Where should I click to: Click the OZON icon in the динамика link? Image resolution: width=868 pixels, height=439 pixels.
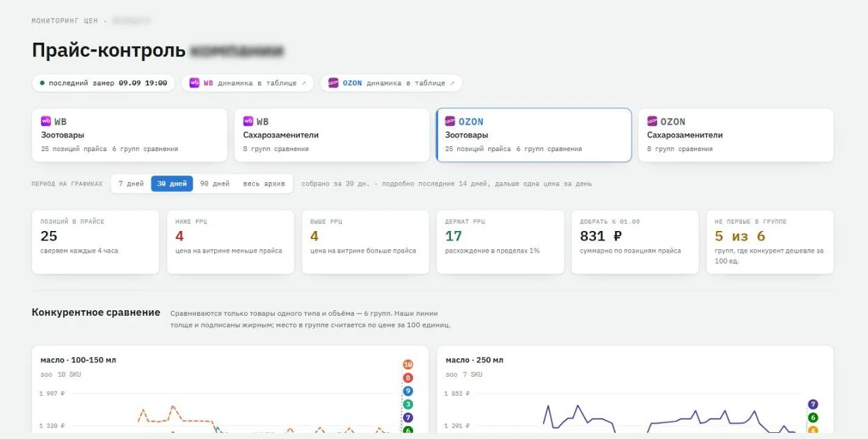334,83
